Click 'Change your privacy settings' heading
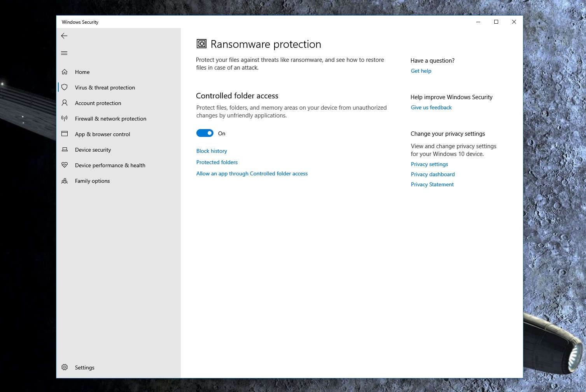The width and height of the screenshot is (586, 392). pyautogui.click(x=448, y=134)
